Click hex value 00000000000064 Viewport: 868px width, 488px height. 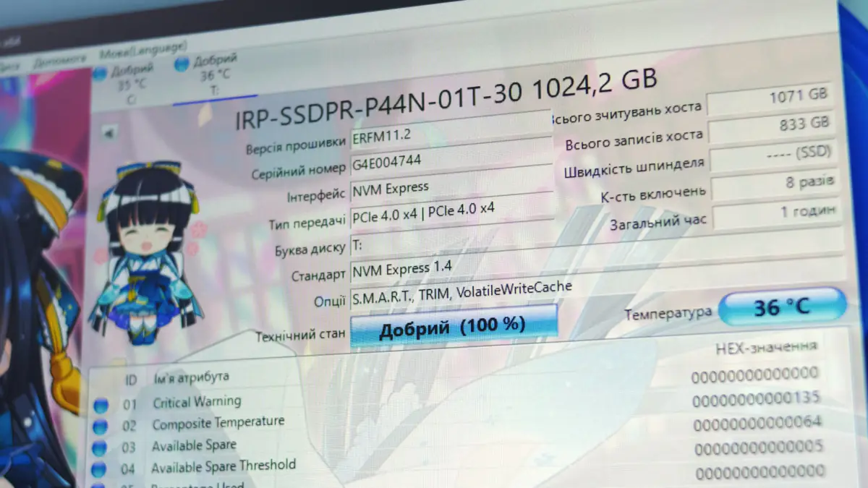tap(757, 423)
